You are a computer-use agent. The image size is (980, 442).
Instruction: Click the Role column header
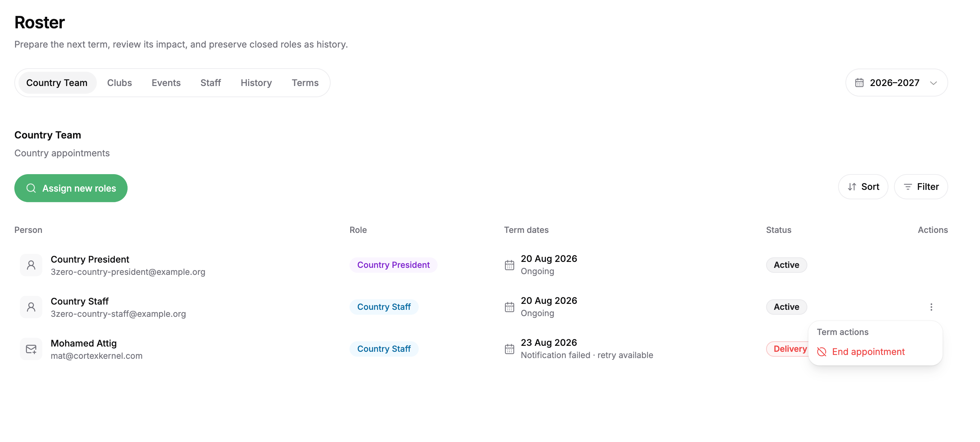[358, 230]
